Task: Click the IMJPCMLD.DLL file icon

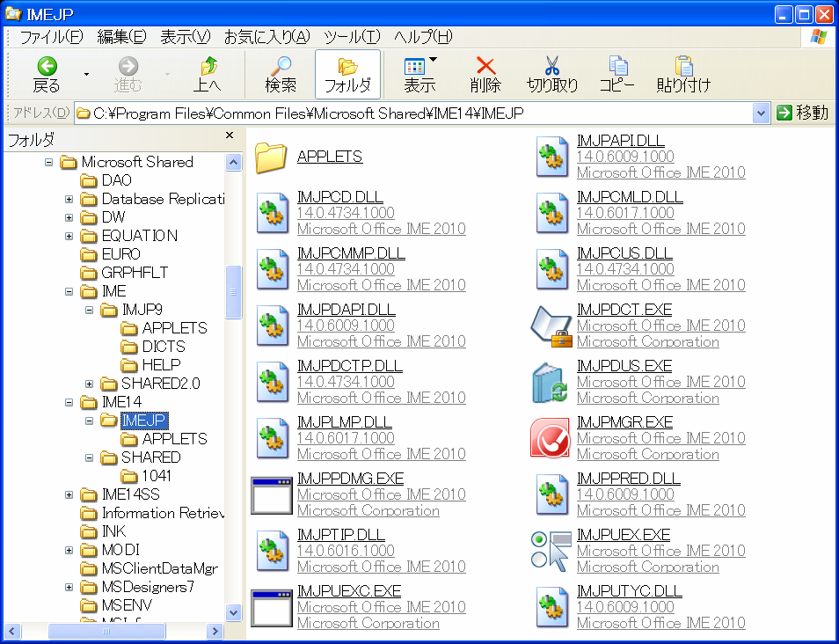Action: tap(551, 213)
